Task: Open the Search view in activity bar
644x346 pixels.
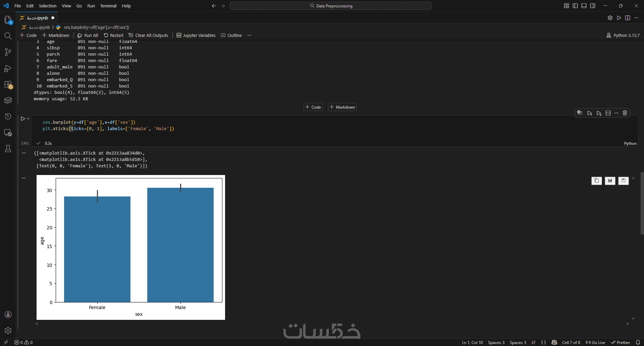Action: pyautogui.click(x=8, y=36)
